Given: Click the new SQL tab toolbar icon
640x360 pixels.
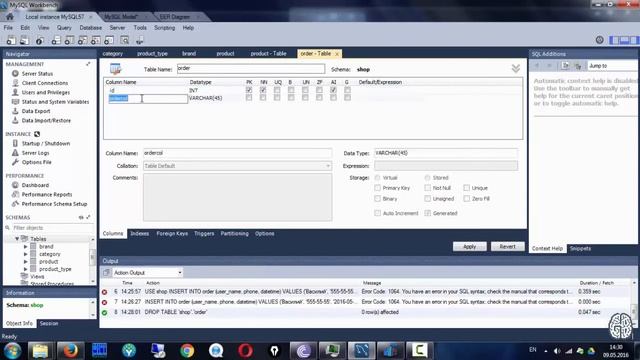Looking at the screenshot, I should point(11,40).
